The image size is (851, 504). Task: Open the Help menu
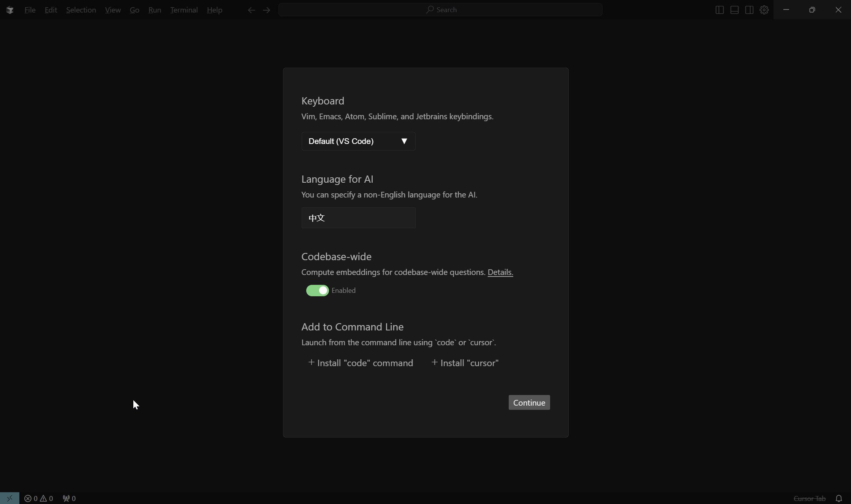215,10
